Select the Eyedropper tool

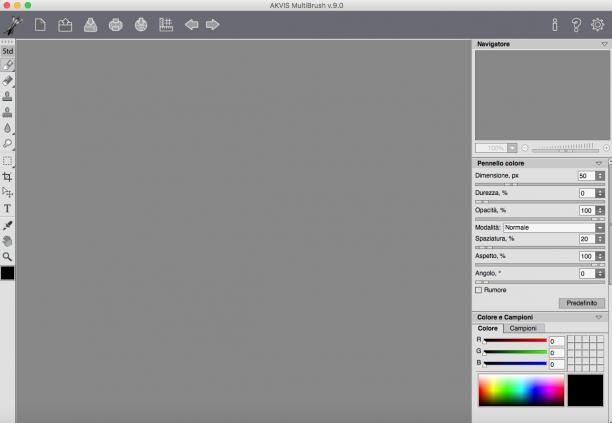pos(7,225)
